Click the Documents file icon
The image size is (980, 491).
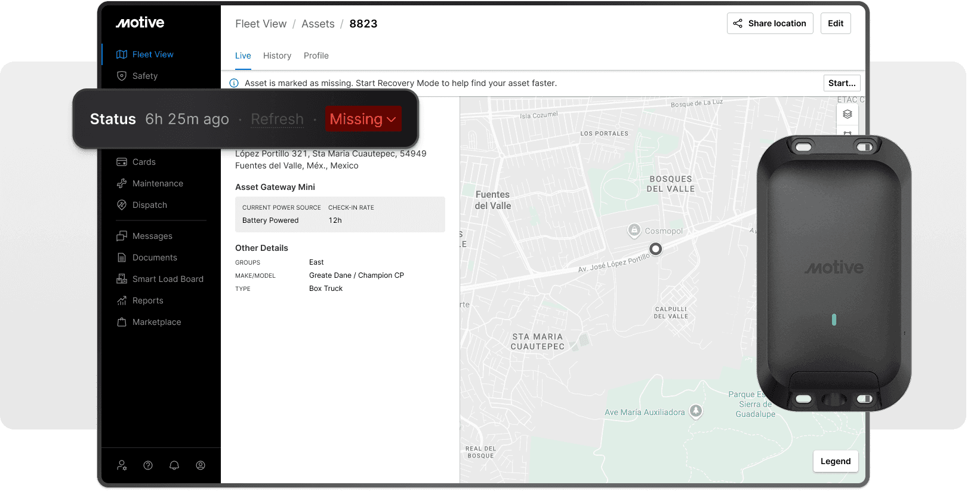(122, 257)
